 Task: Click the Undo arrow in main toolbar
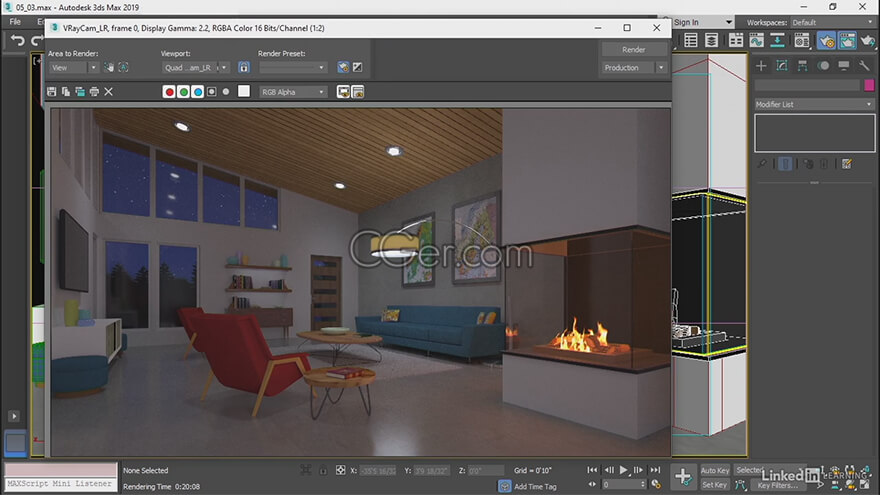(17, 40)
